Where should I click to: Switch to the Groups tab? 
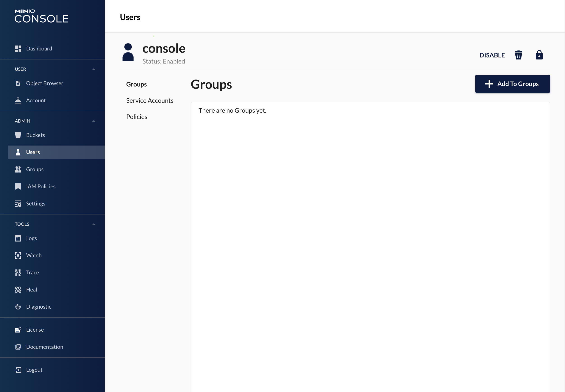pos(136,84)
